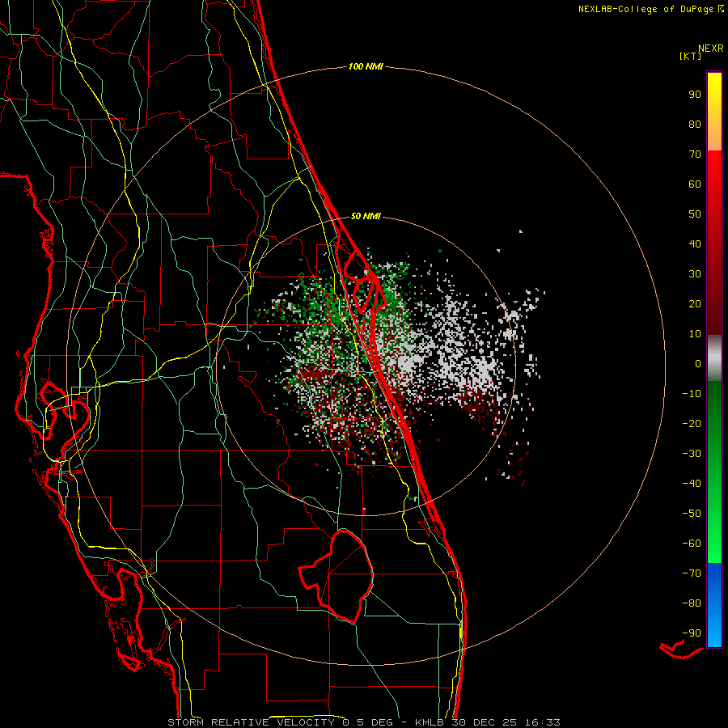Click the -90 scale value
This screenshot has height=728, width=728.
pos(692,633)
